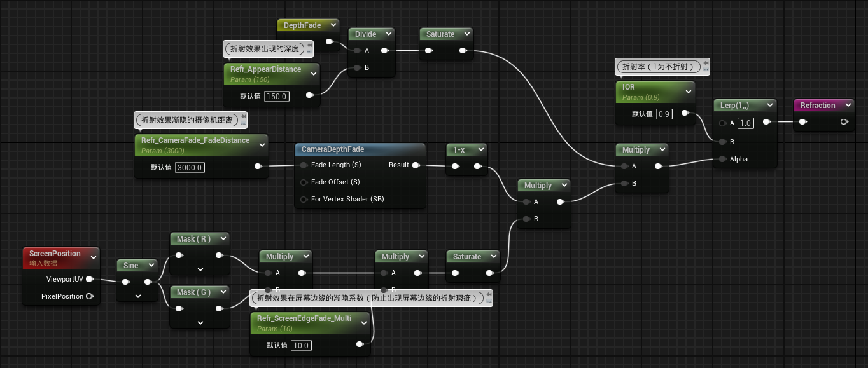Image resolution: width=868 pixels, height=368 pixels.
Task: Click the Fade Offset (S) input pin
Action: [304, 182]
